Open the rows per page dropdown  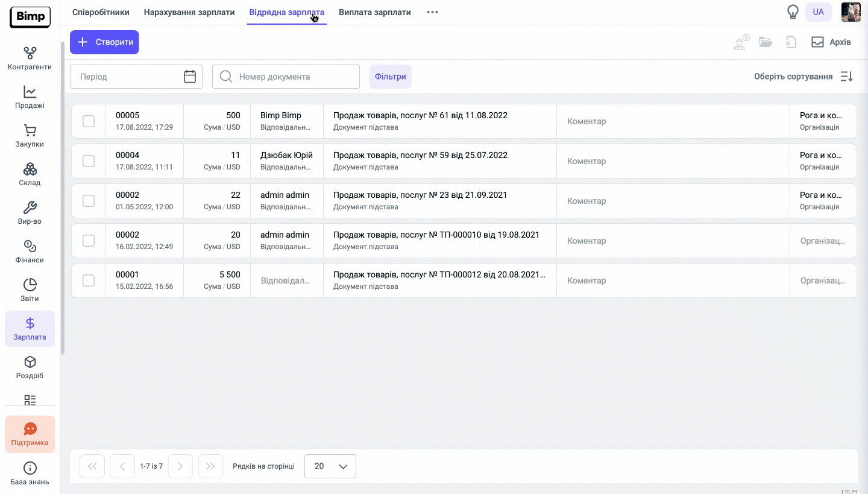[330, 466]
